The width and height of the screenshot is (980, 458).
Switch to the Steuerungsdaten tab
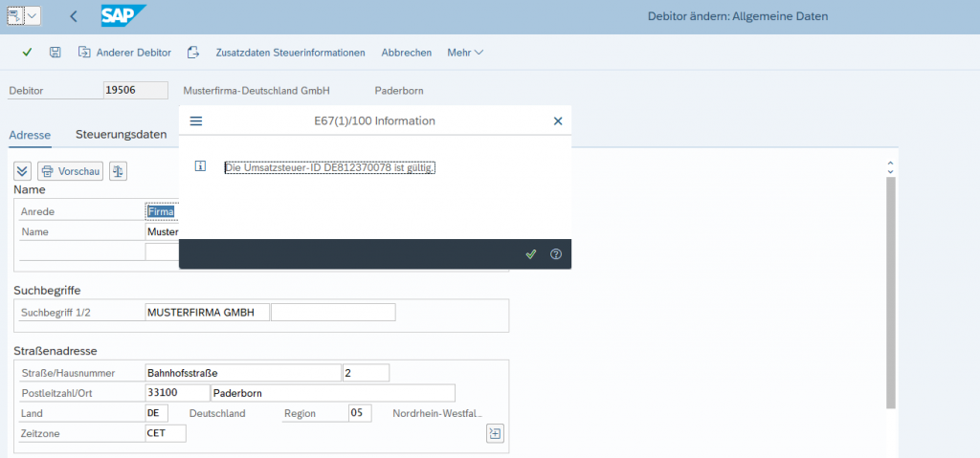(122, 135)
